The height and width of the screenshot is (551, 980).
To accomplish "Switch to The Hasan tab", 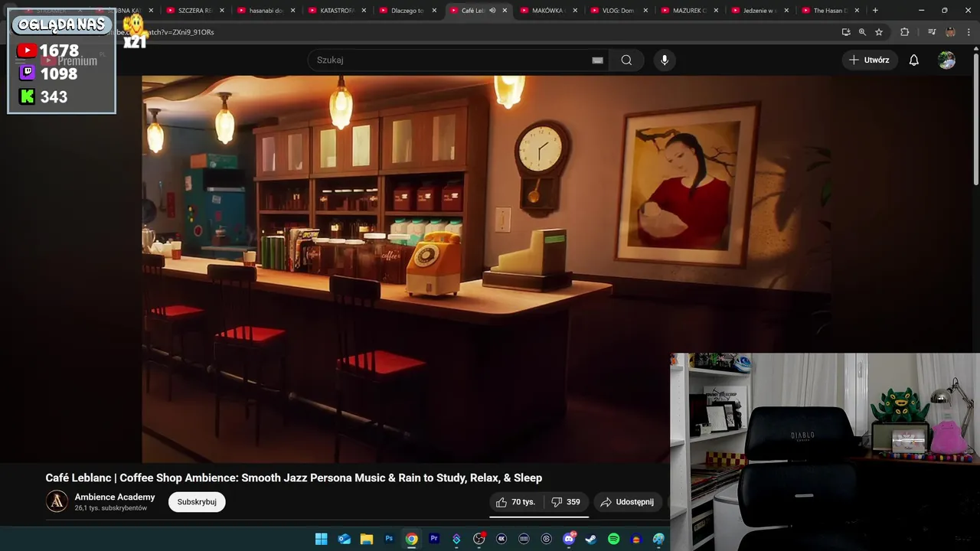I will click(x=830, y=11).
